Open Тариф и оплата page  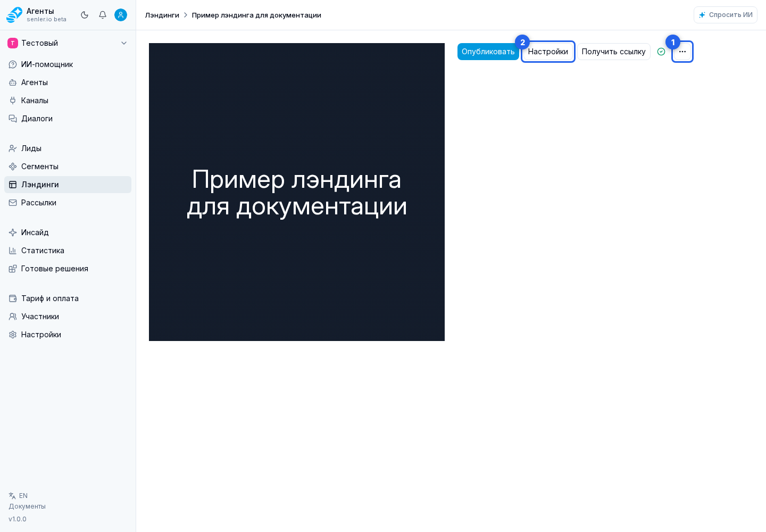point(68,298)
